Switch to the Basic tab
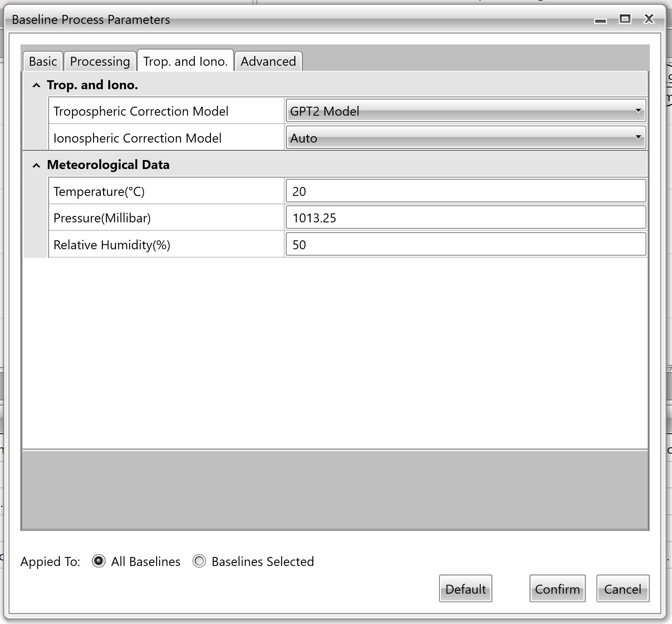This screenshot has height=624, width=672. coord(43,61)
